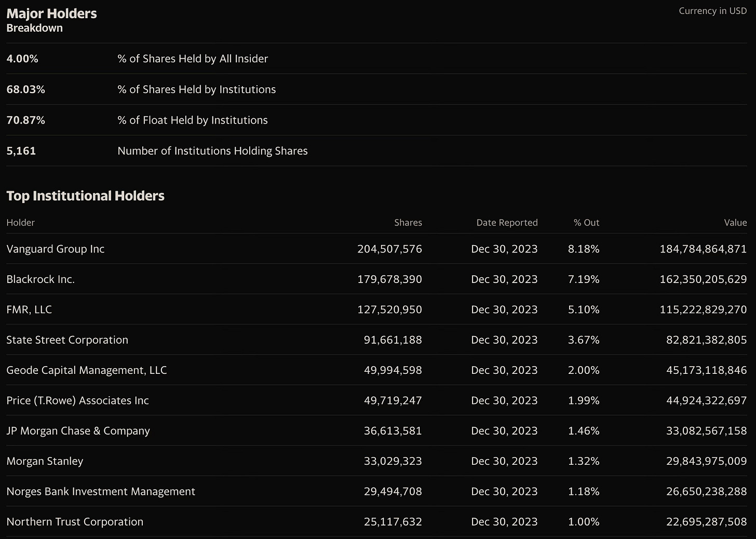
Task: Click JP Morgan shares 36,613,581
Action: pyautogui.click(x=393, y=430)
